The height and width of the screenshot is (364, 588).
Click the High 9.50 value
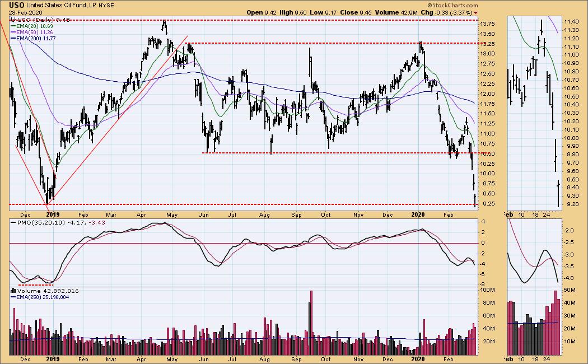(x=293, y=12)
